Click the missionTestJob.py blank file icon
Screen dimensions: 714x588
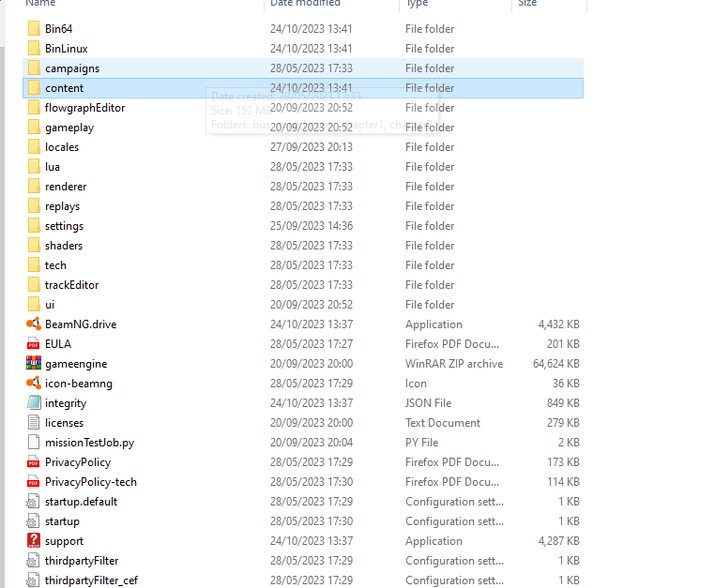pyautogui.click(x=34, y=442)
